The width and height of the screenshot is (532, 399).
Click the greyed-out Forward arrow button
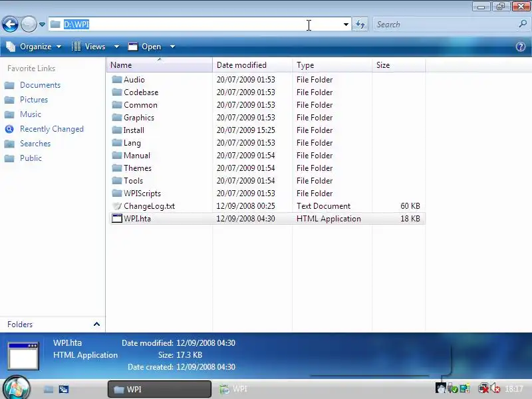(x=29, y=25)
